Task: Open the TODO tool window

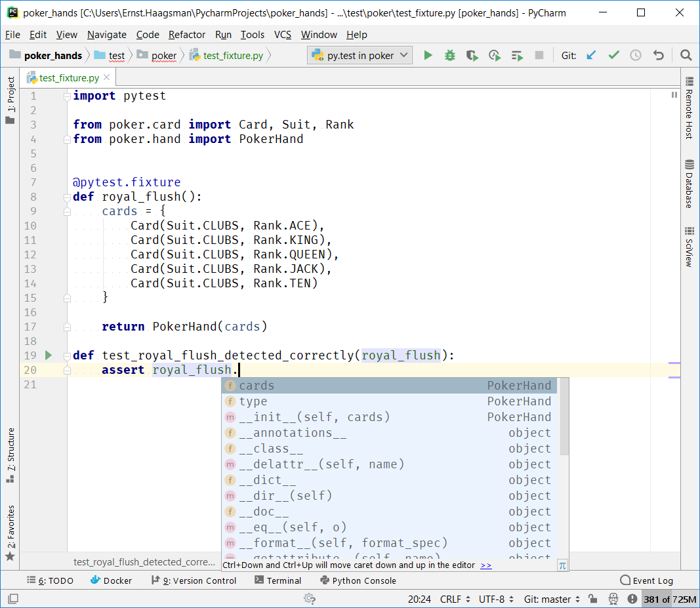Action: point(50,580)
